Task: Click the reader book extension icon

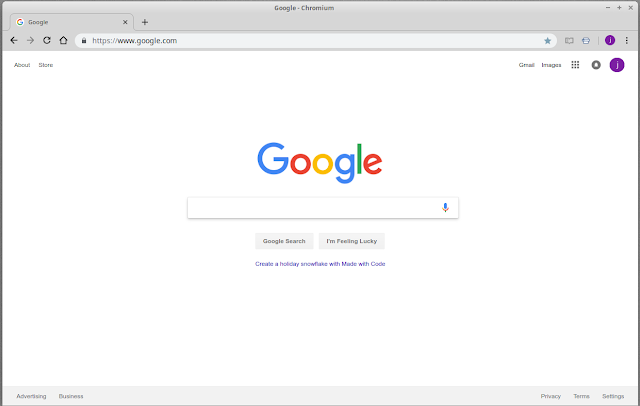Action: (569, 40)
